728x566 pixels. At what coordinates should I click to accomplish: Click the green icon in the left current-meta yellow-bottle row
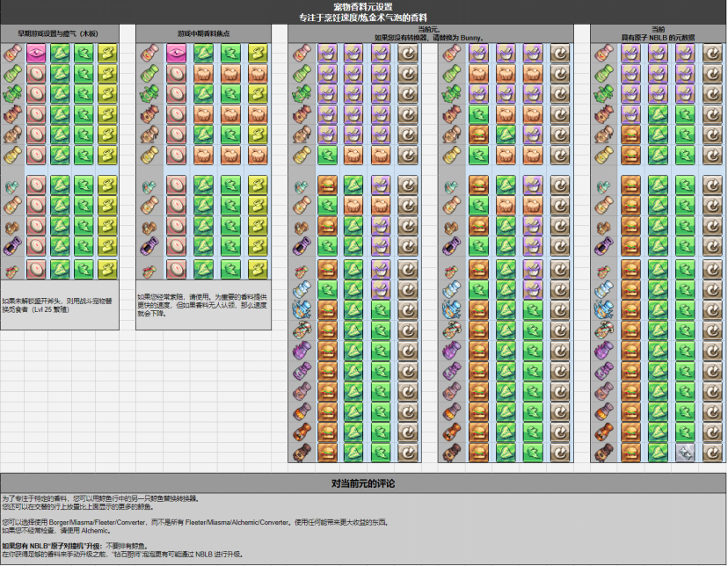point(327,156)
